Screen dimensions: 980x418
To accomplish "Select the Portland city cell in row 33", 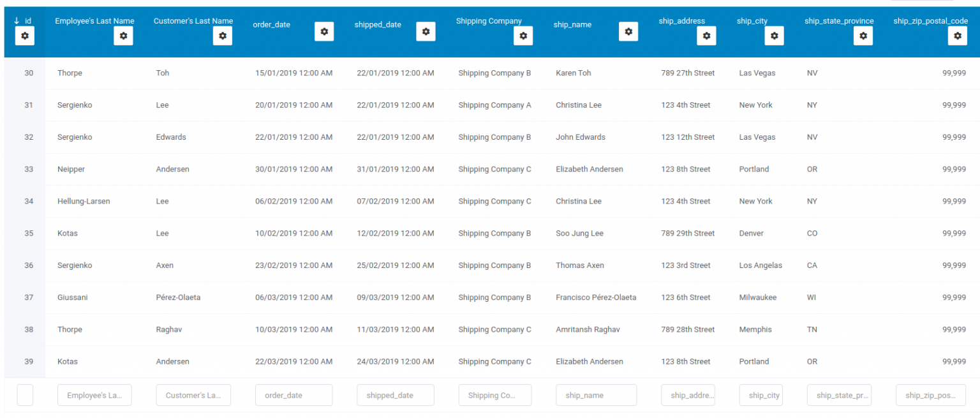I will [x=754, y=169].
